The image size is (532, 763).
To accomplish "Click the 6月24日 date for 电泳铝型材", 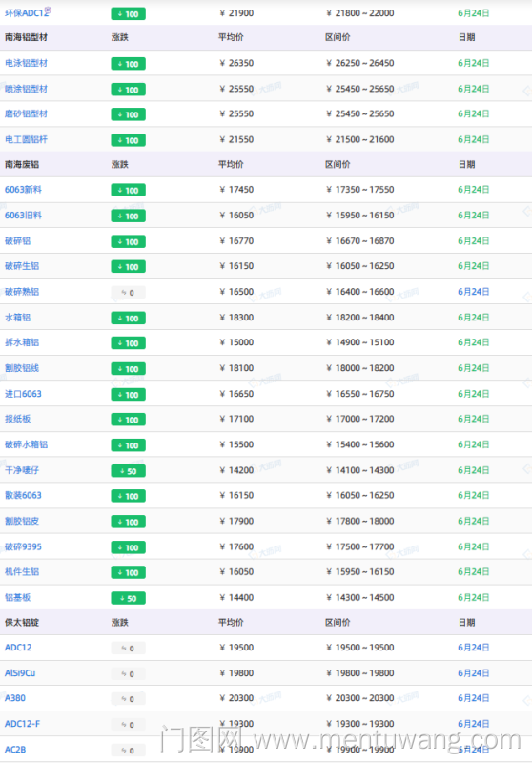I will click(x=473, y=63).
